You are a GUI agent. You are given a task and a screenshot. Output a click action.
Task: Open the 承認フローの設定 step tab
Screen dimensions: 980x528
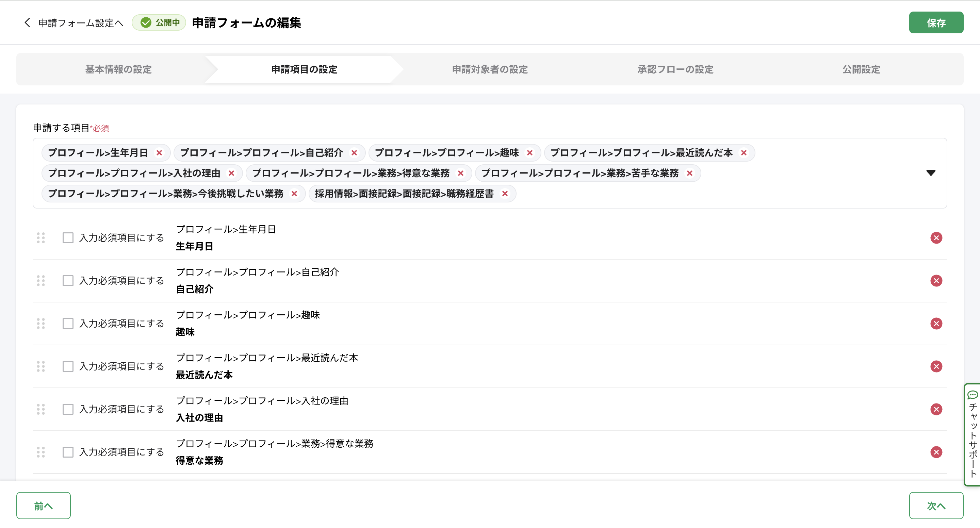(x=675, y=69)
